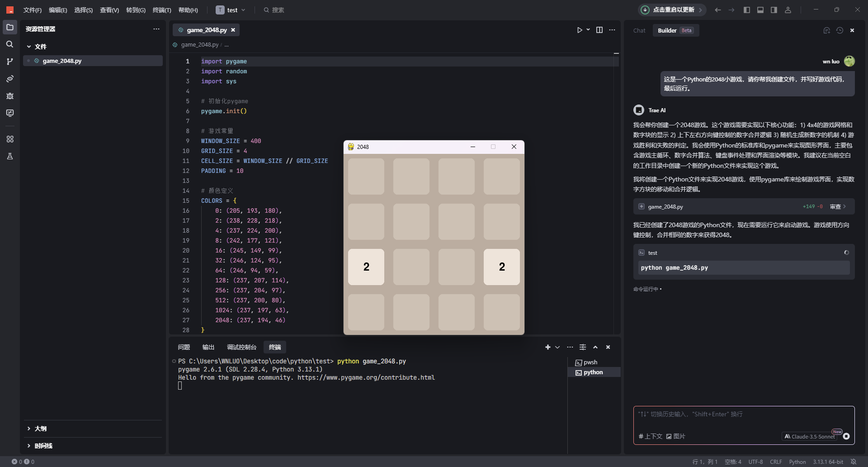Select Python language mode in status bar

coord(797,462)
